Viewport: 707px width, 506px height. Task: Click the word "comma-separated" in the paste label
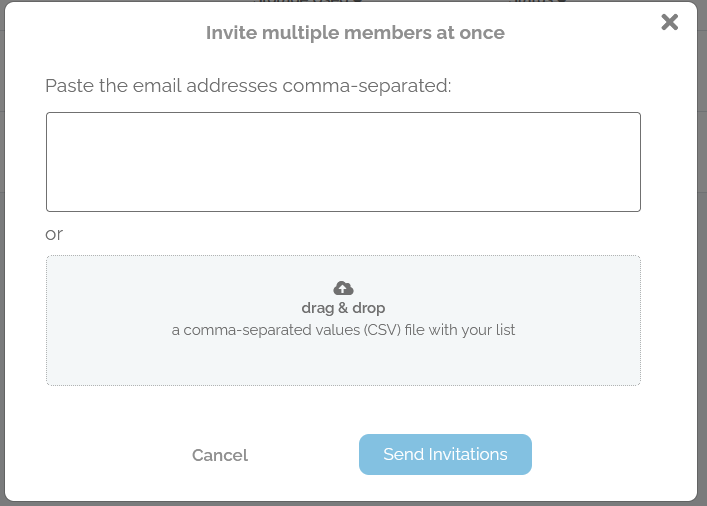coord(364,86)
